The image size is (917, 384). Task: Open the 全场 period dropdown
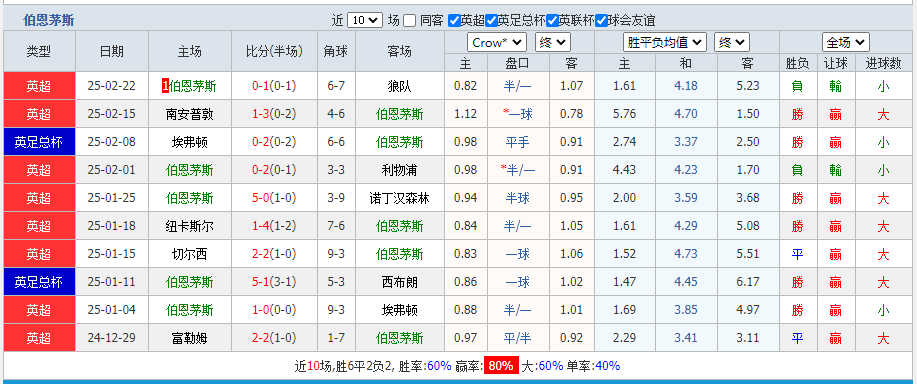(846, 43)
